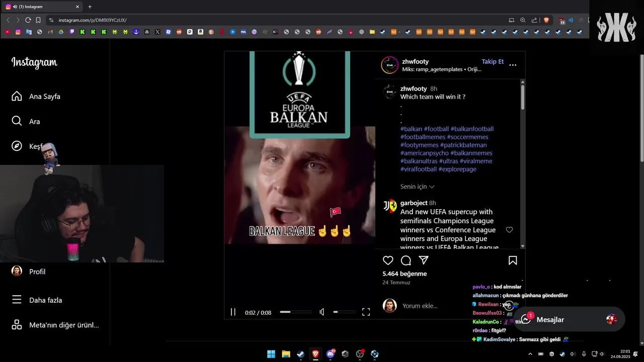Seek on the video progress bar

[x=295, y=312]
